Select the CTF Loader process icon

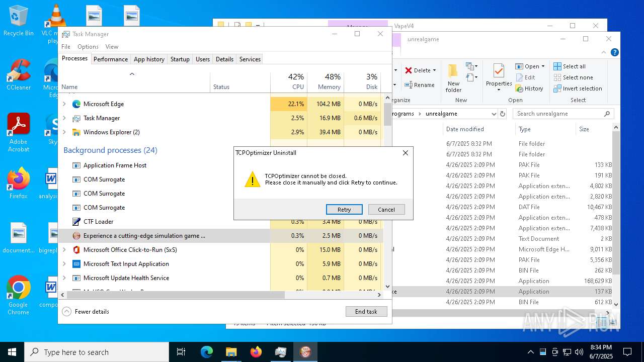coord(76,222)
